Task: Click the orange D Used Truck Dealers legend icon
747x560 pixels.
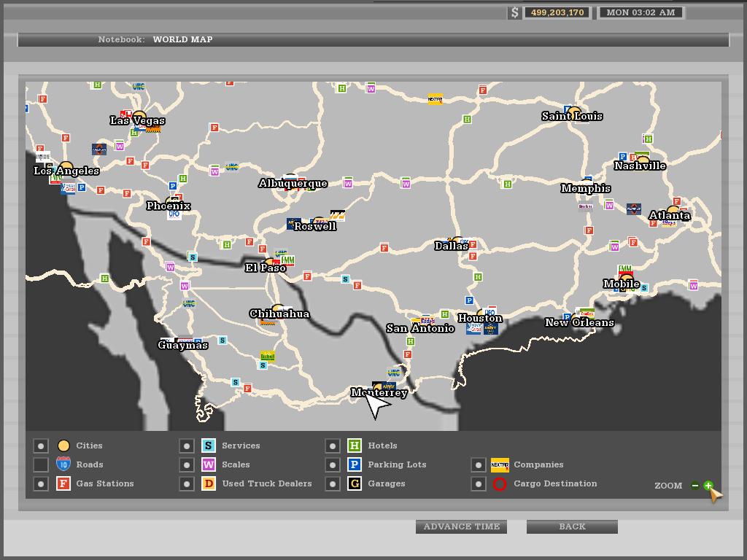Action: (208, 484)
